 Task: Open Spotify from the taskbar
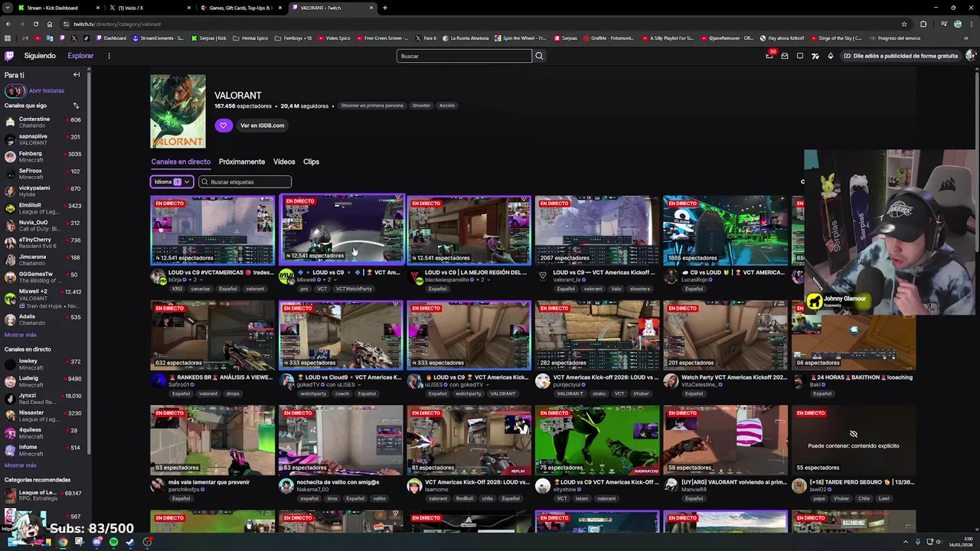(x=113, y=542)
